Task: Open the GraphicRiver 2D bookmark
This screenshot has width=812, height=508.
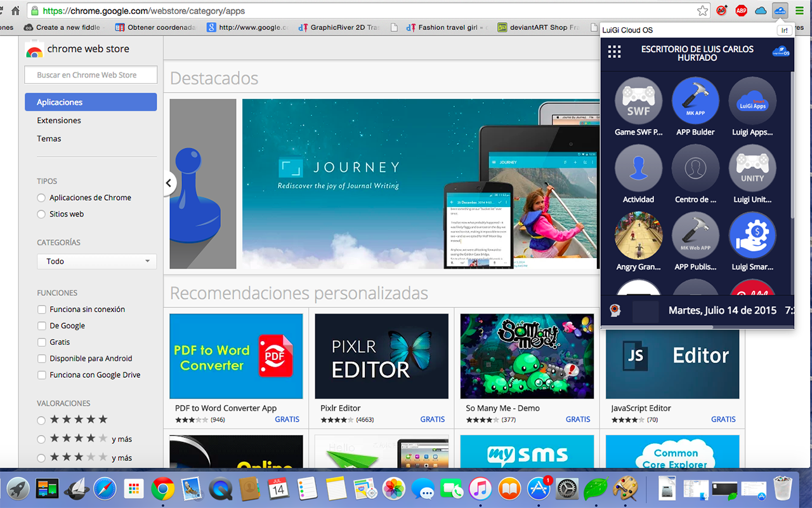Action: coord(339,27)
